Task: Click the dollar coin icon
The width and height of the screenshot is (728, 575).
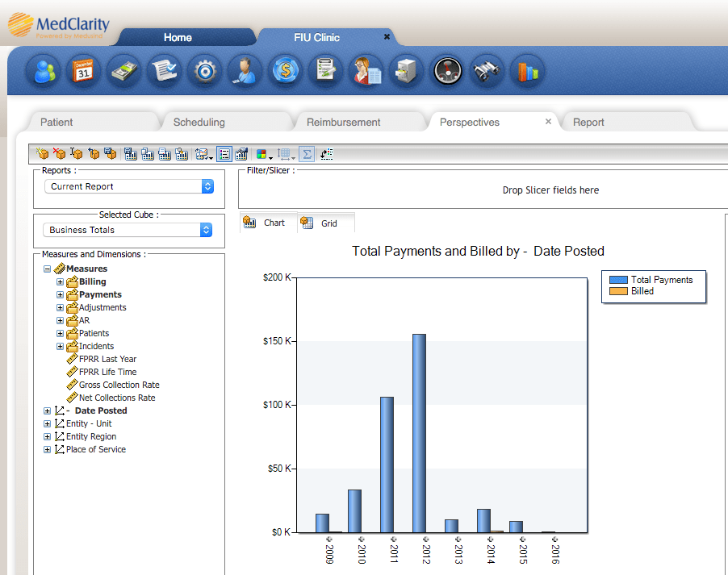Action: point(286,71)
